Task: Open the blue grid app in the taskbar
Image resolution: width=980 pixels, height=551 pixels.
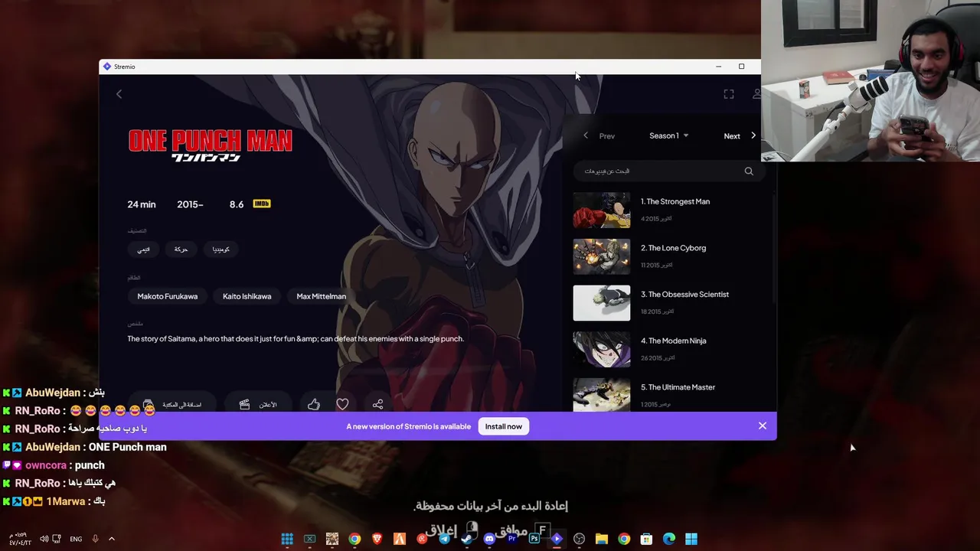Action: click(287, 539)
